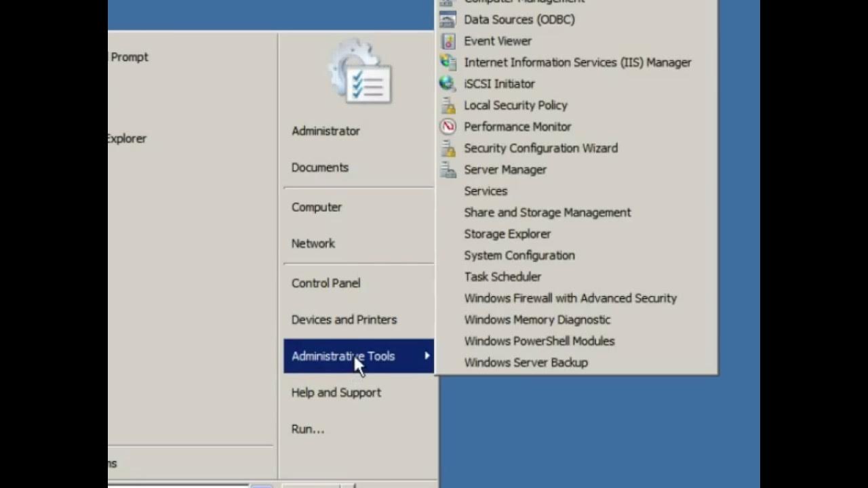Open Control Panel
Screen dimensions: 868x488
point(325,283)
